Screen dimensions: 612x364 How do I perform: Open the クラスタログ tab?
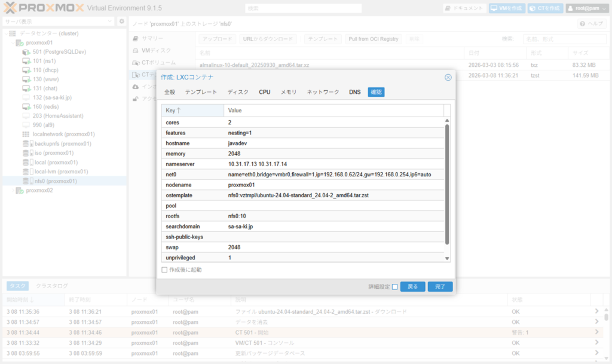[51, 286]
